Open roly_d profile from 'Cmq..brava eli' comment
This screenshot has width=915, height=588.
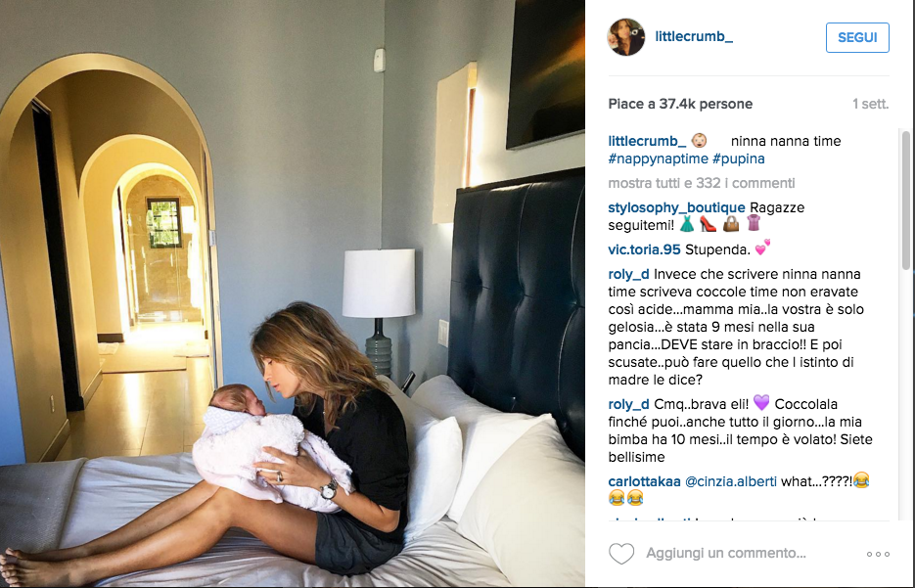(x=628, y=404)
